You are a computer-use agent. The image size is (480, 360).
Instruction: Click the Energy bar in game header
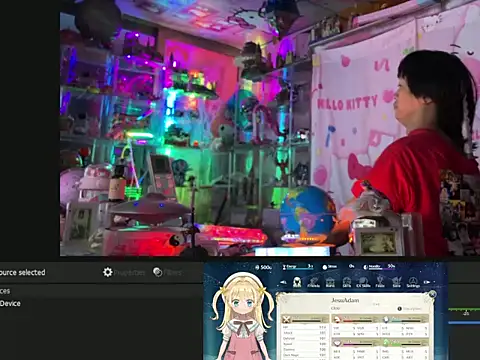coord(298,267)
